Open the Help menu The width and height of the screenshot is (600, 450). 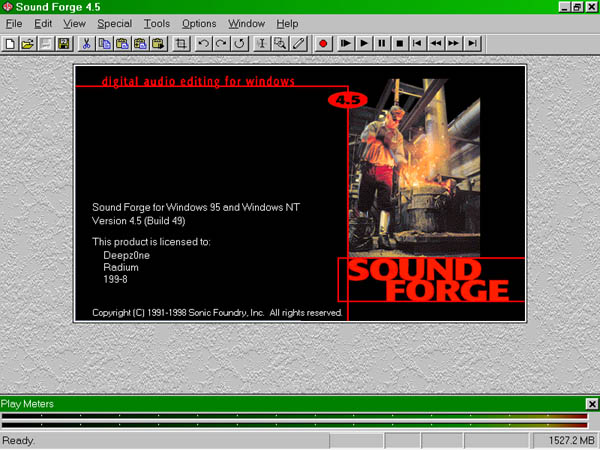click(x=287, y=24)
